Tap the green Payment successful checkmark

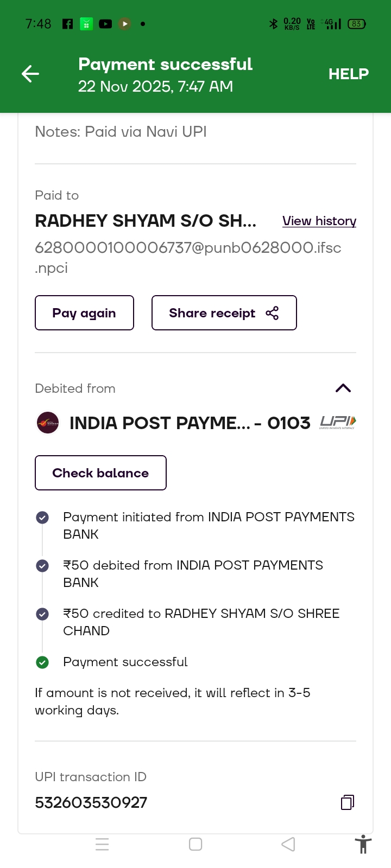(42, 662)
